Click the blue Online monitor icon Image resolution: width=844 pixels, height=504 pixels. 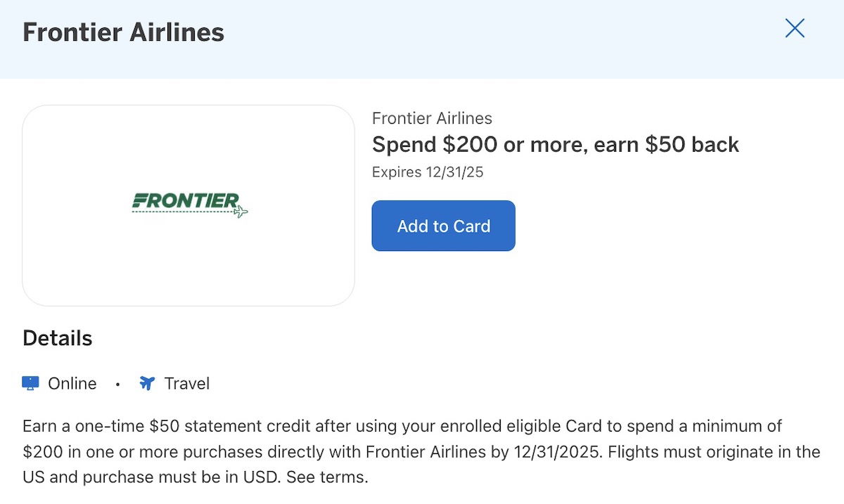coord(30,383)
